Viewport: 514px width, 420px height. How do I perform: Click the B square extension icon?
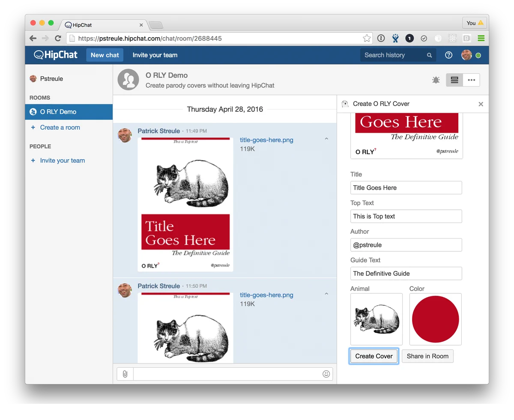tap(466, 38)
